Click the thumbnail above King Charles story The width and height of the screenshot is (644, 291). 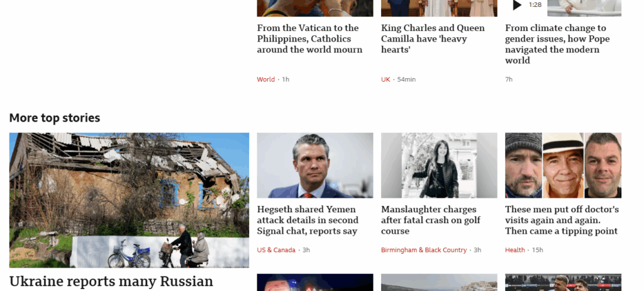point(439,8)
